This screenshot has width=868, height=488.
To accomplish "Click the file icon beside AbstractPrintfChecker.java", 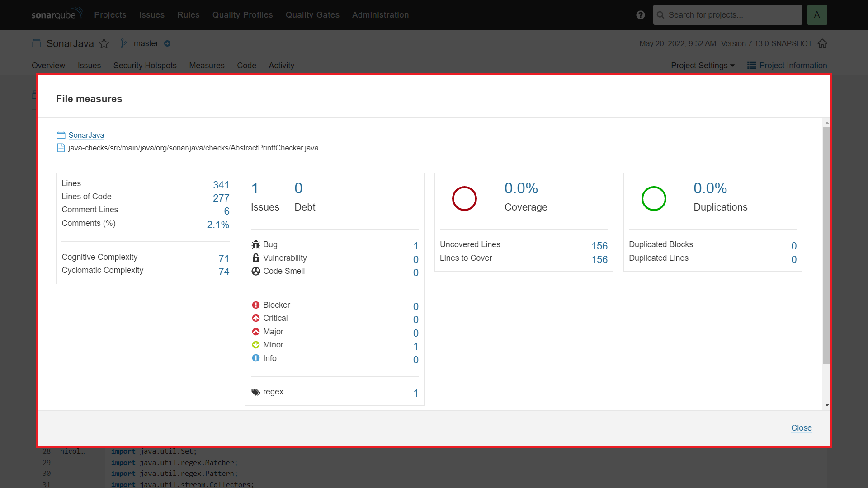I will 61,148.
